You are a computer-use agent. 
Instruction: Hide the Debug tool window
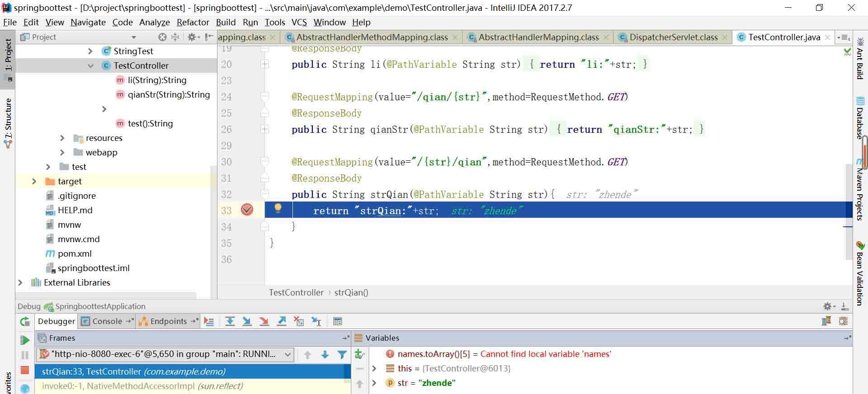pos(844,306)
